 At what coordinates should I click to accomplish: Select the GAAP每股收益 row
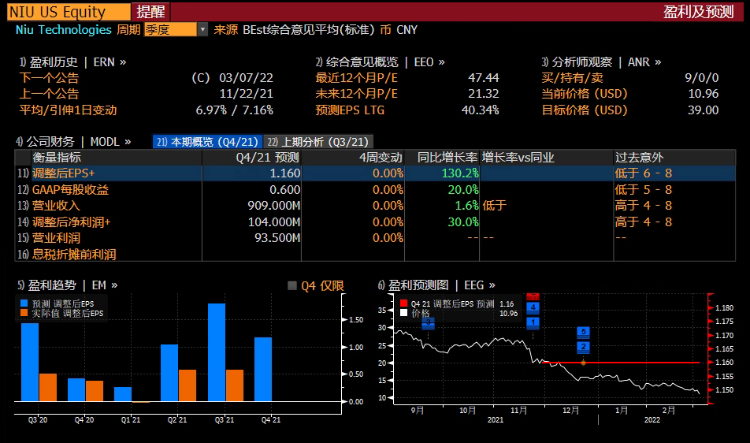point(375,189)
